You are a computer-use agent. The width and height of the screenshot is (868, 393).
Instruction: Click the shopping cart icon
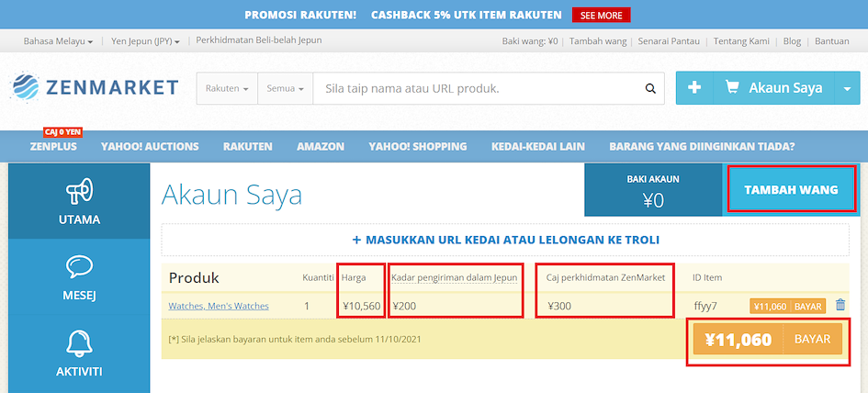(x=732, y=87)
